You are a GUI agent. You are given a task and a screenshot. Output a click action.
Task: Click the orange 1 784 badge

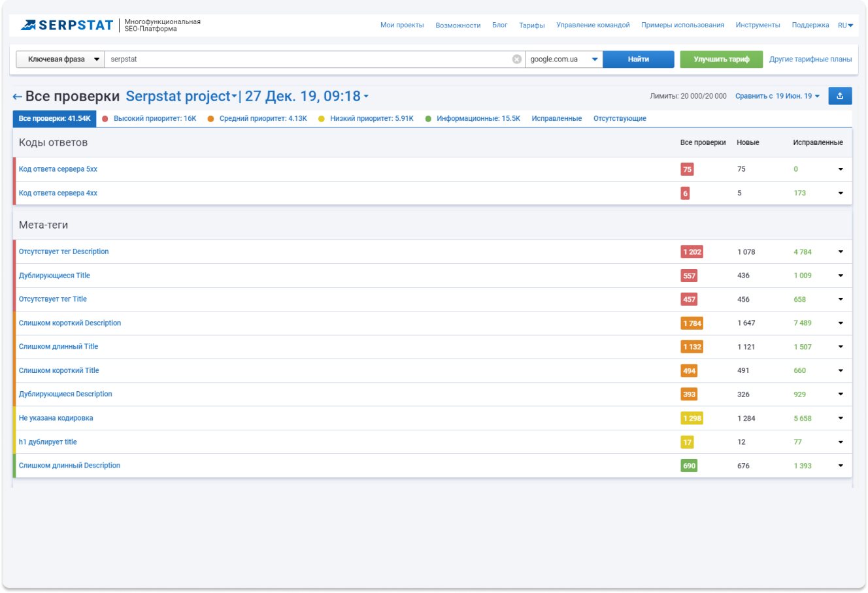(x=692, y=323)
